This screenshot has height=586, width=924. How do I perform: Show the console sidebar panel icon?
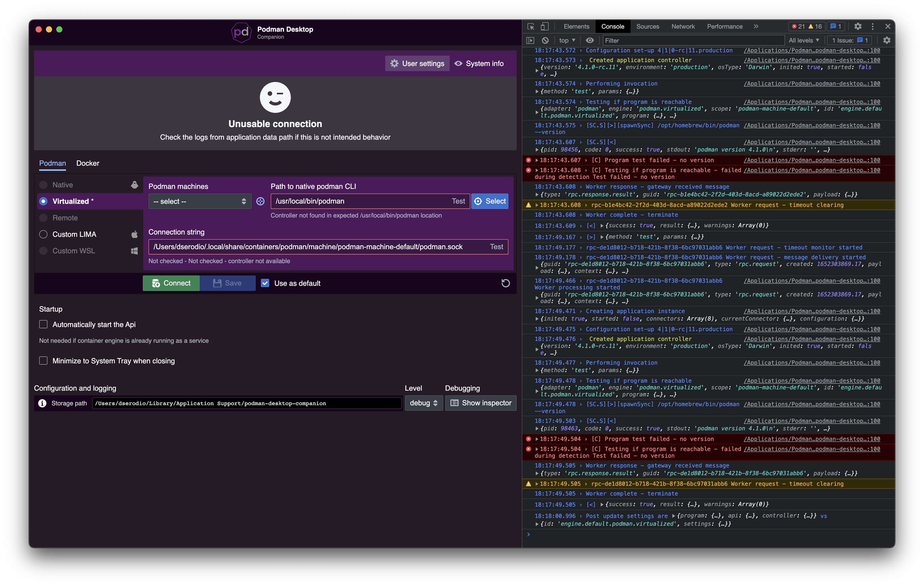pyautogui.click(x=531, y=40)
